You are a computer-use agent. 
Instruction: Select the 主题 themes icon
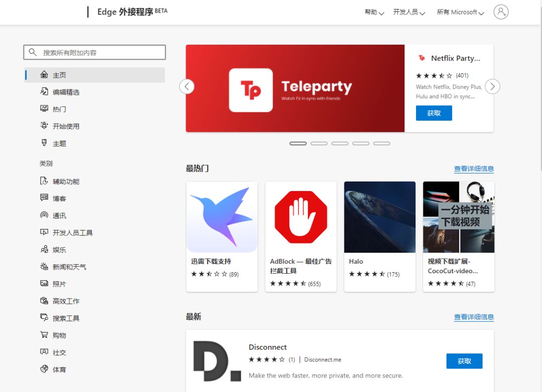44,143
